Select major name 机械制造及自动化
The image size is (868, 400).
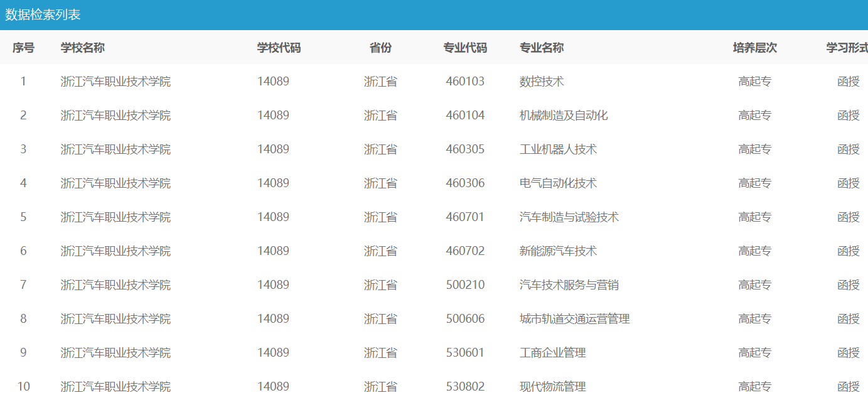tap(564, 116)
